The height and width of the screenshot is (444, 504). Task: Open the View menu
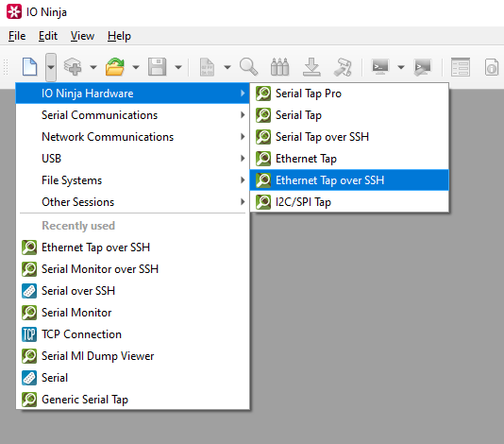[x=82, y=36]
